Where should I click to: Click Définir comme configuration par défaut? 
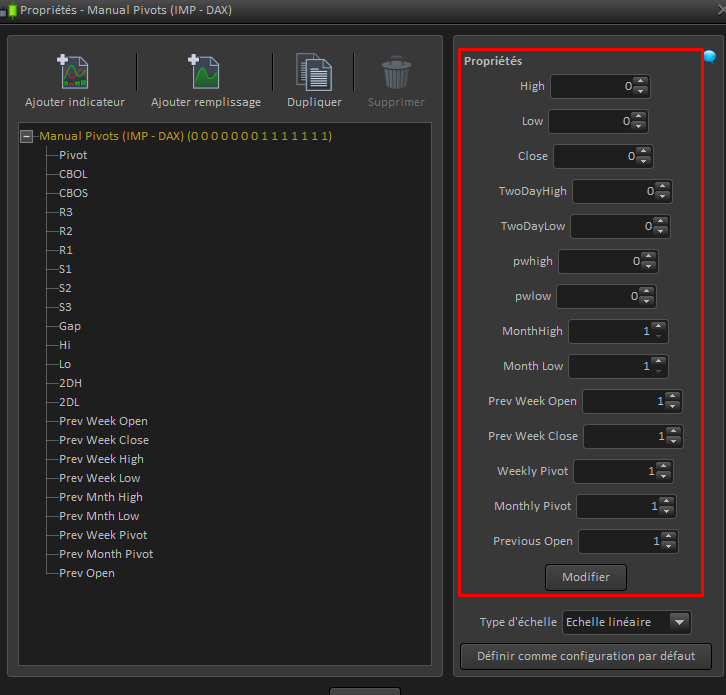tap(586, 656)
